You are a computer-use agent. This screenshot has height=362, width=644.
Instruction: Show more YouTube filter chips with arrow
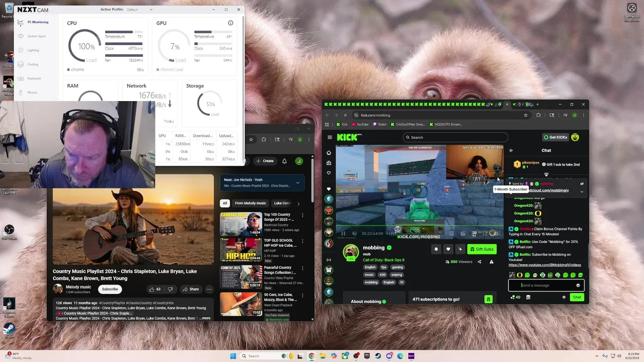pos(298,204)
